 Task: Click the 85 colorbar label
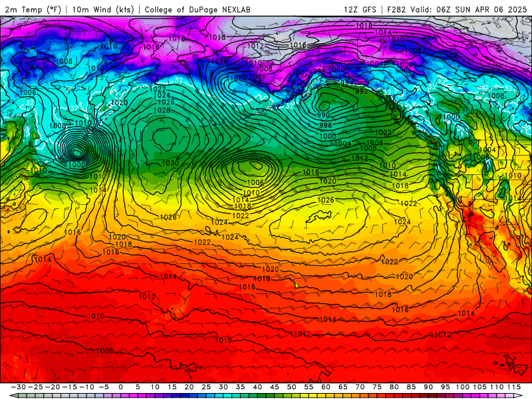click(x=411, y=387)
